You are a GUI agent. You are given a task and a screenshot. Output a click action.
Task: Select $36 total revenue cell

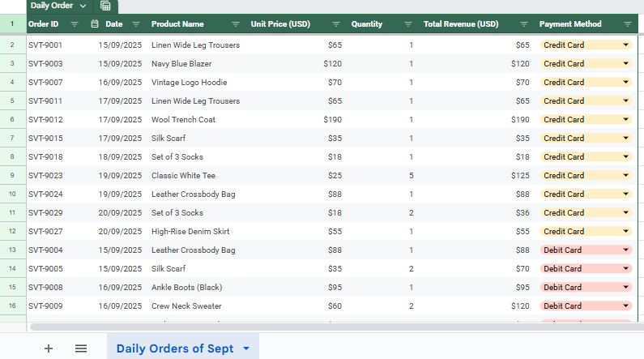pyautogui.click(x=522, y=213)
